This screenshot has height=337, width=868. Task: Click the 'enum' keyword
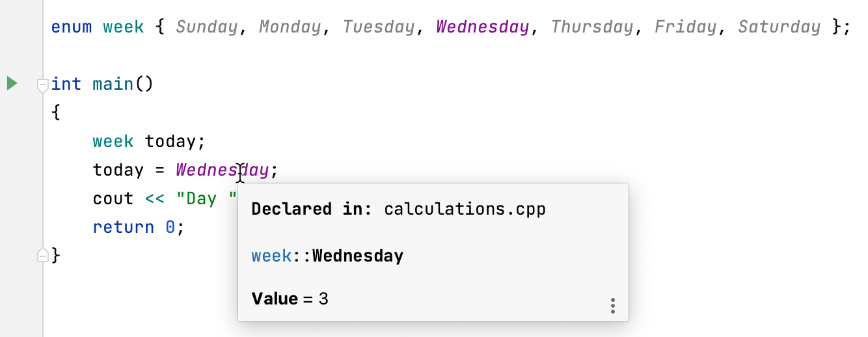click(71, 27)
